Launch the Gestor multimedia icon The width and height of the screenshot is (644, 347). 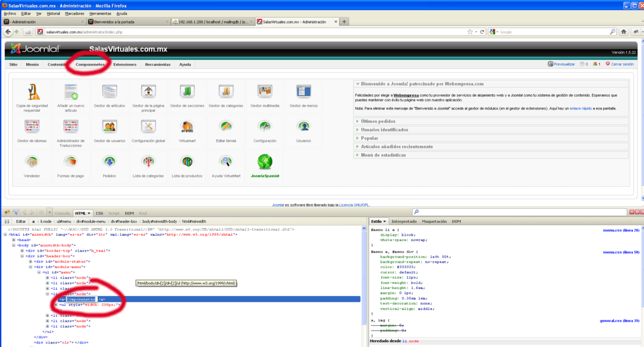coord(265,92)
